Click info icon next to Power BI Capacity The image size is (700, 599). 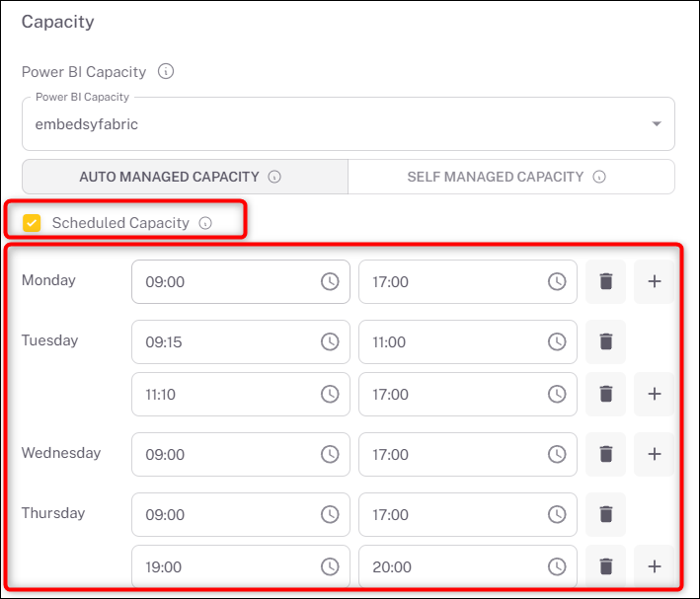[166, 72]
